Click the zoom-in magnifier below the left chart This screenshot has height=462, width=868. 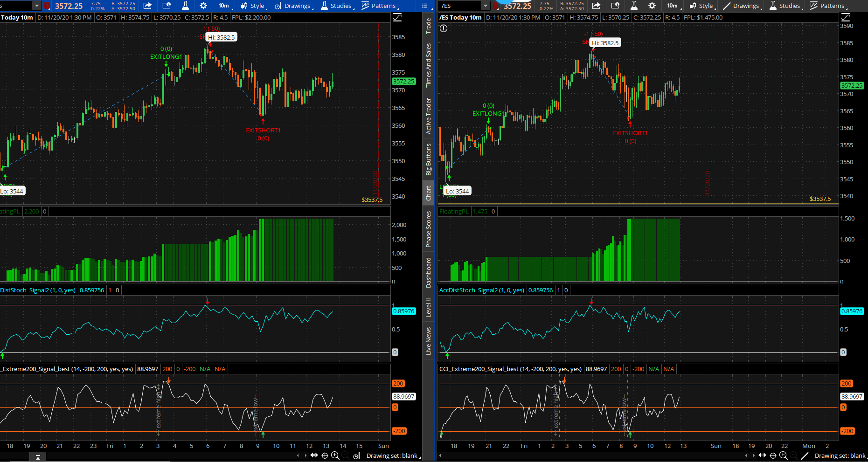tap(335, 455)
